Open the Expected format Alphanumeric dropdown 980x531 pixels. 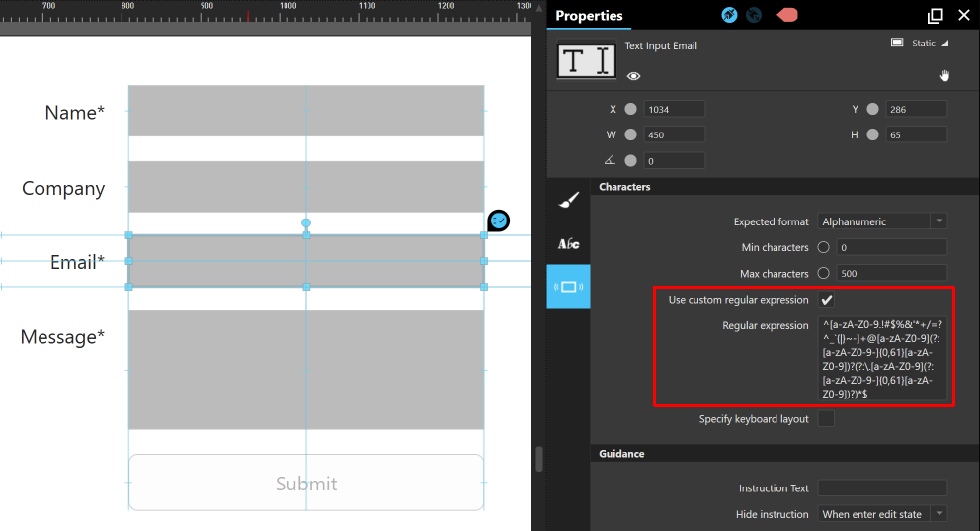[x=882, y=221]
